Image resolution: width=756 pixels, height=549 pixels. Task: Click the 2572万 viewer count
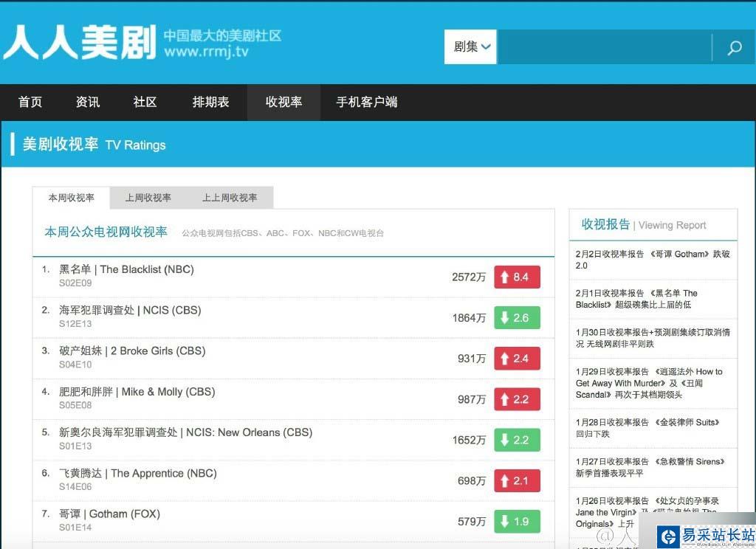tap(469, 277)
